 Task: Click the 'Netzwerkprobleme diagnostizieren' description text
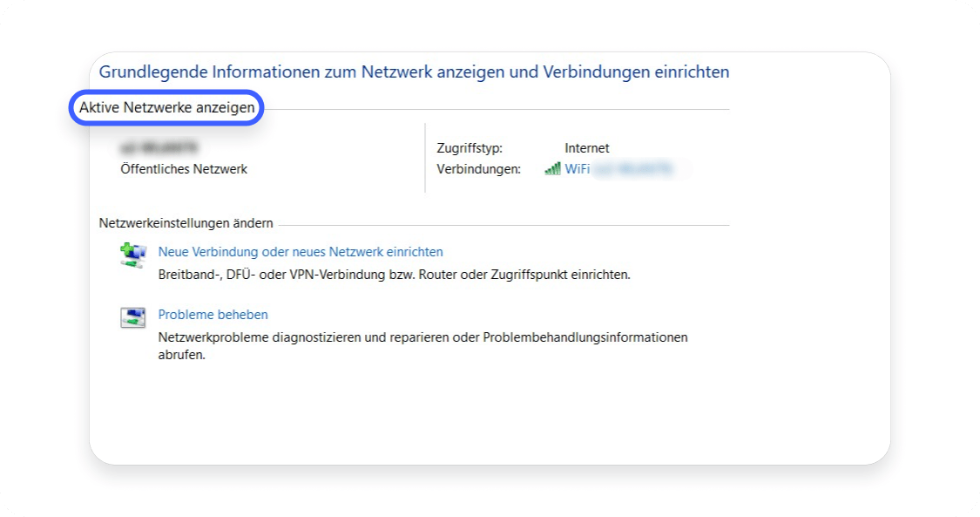[x=422, y=337]
